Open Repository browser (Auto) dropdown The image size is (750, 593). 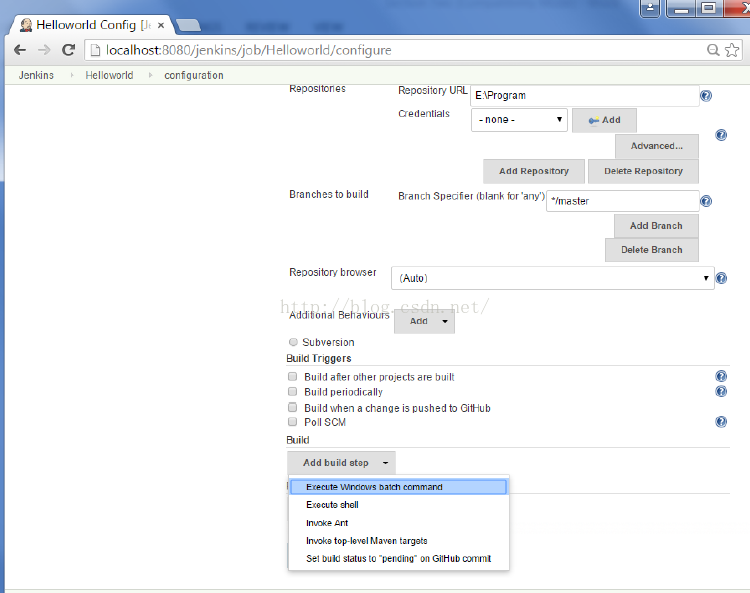[x=552, y=278]
